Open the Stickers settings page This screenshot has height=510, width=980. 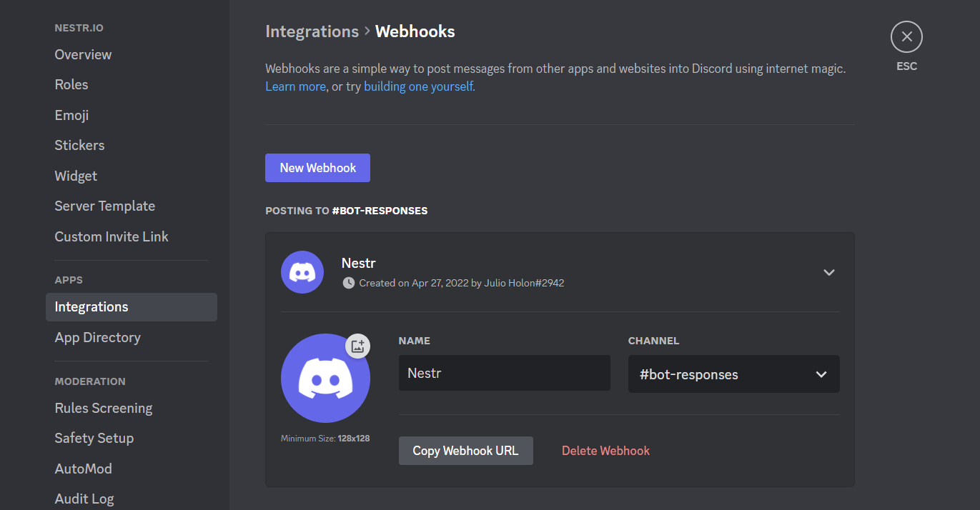coord(79,145)
